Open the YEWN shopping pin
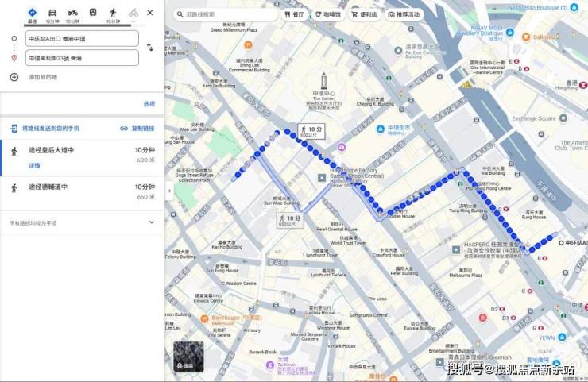The width and height of the screenshot is (588, 382). [x=562, y=338]
